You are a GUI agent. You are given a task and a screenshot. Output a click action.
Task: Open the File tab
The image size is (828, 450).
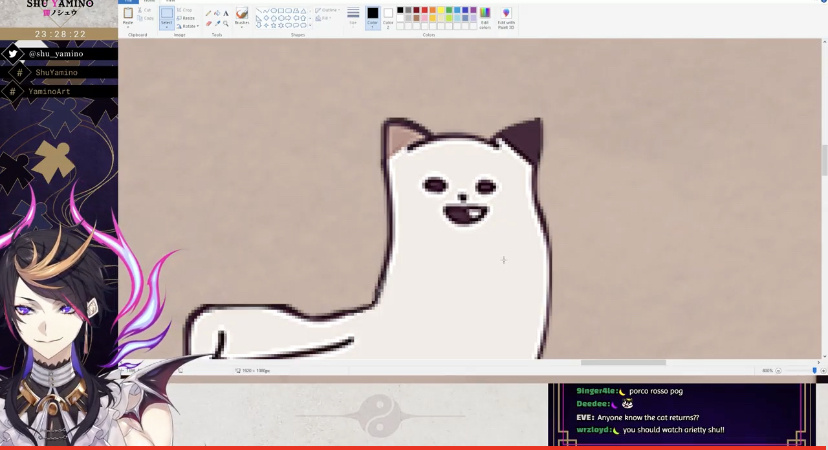pyautogui.click(x=128, y=2)
